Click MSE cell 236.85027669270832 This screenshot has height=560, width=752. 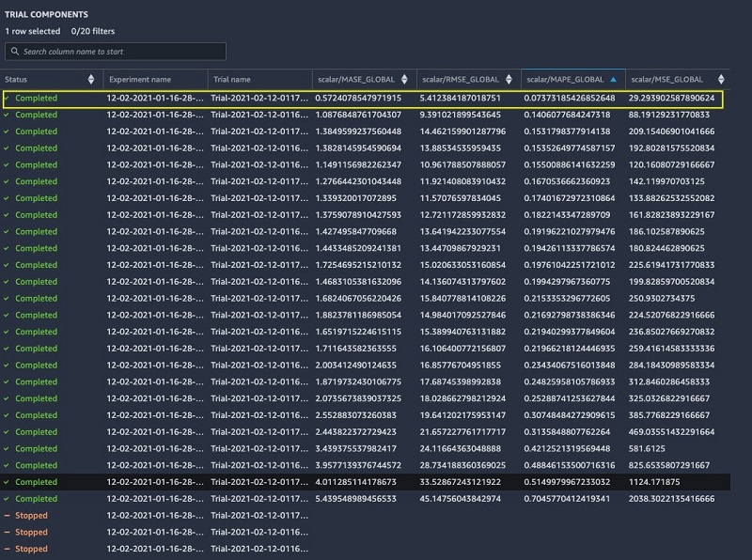pos(671,332)
